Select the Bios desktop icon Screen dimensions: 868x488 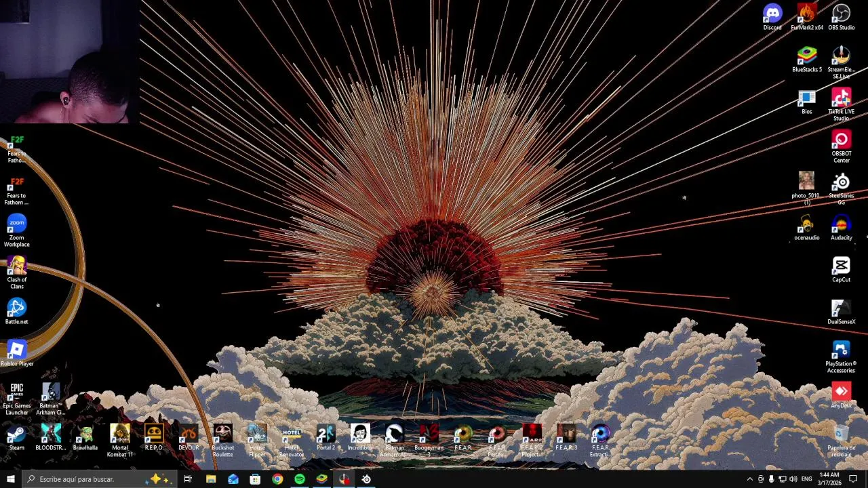(807, 102)
